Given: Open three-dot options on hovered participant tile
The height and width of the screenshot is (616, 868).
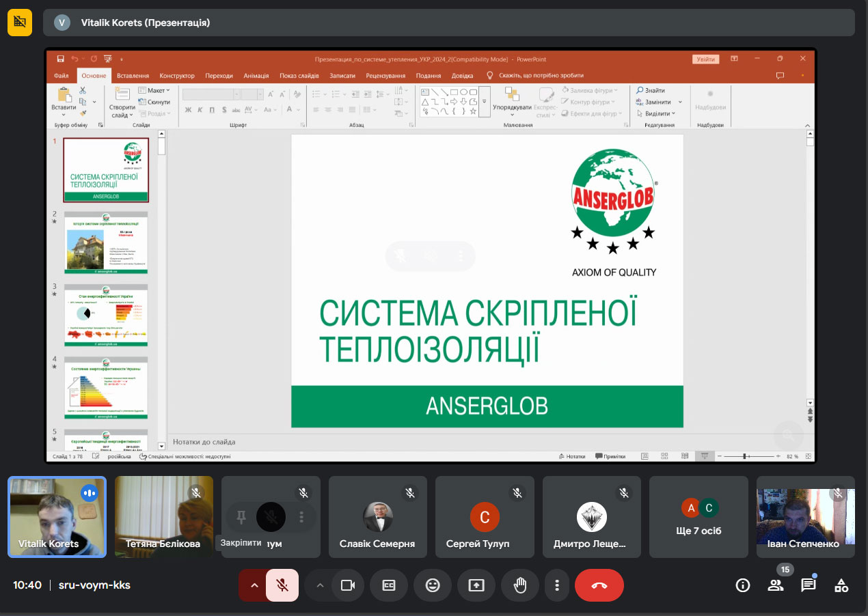Looking at the screenshot, I should coord(301,517).
